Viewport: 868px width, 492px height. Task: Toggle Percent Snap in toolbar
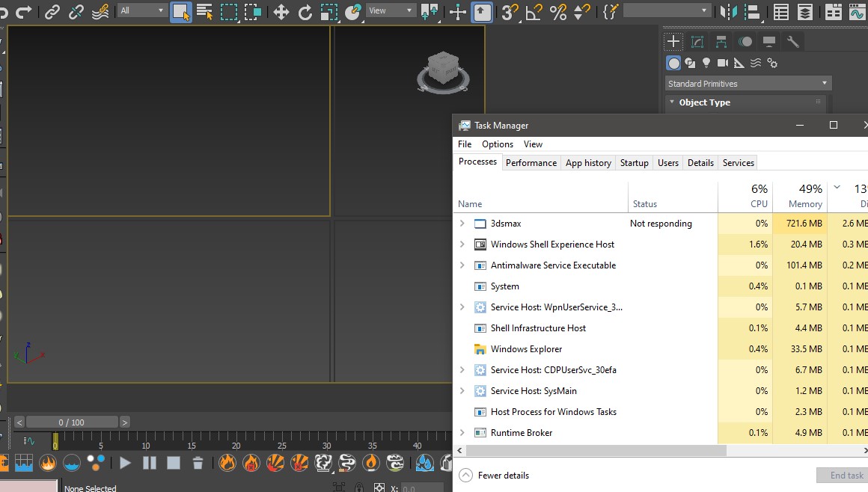point(557,12)
